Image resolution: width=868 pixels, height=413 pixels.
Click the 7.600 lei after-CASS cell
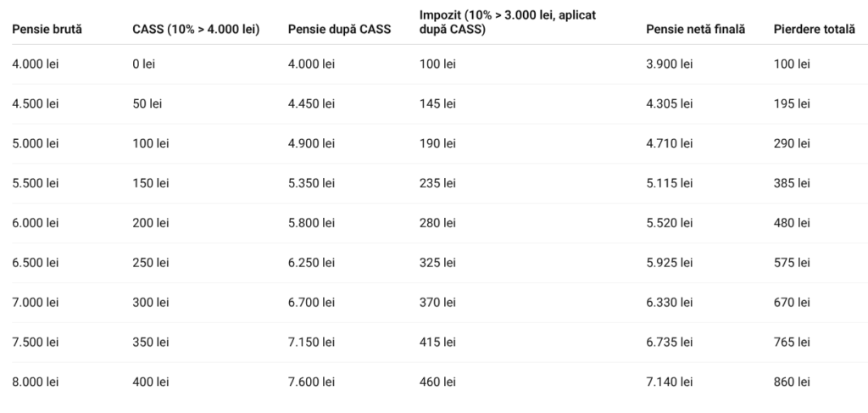point(311,382)
